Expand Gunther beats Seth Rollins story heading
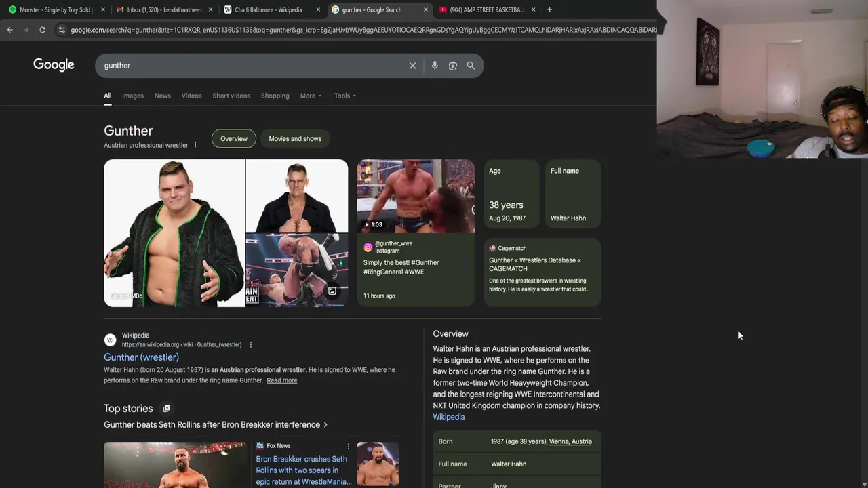868x488 pixels. [216, 425]
